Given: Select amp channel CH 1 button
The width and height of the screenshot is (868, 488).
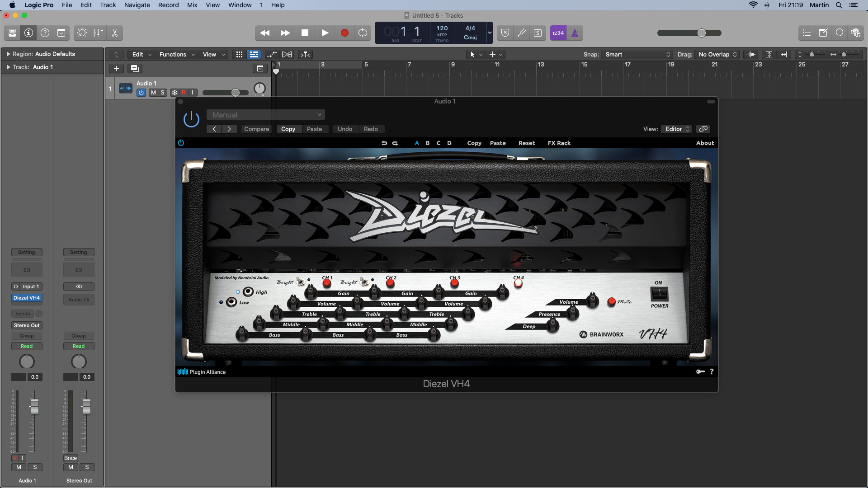Looking at the screenshot, I should pyautogui.click(x=327, y=283).
